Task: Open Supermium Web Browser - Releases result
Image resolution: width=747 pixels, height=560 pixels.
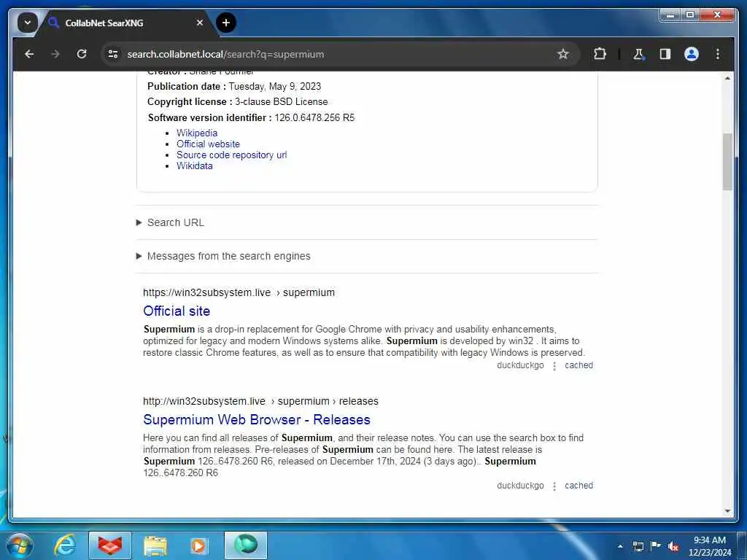Action: pyautogui.click(x=257, y=419)
